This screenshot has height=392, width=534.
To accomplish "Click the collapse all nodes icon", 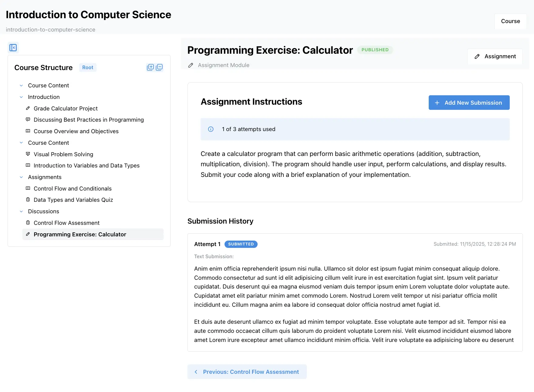I will (x=159, y=67).
